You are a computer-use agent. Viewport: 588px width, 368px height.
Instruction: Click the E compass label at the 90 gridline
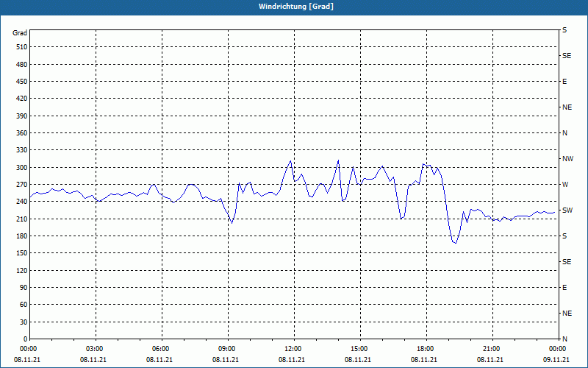coord(564,288)
